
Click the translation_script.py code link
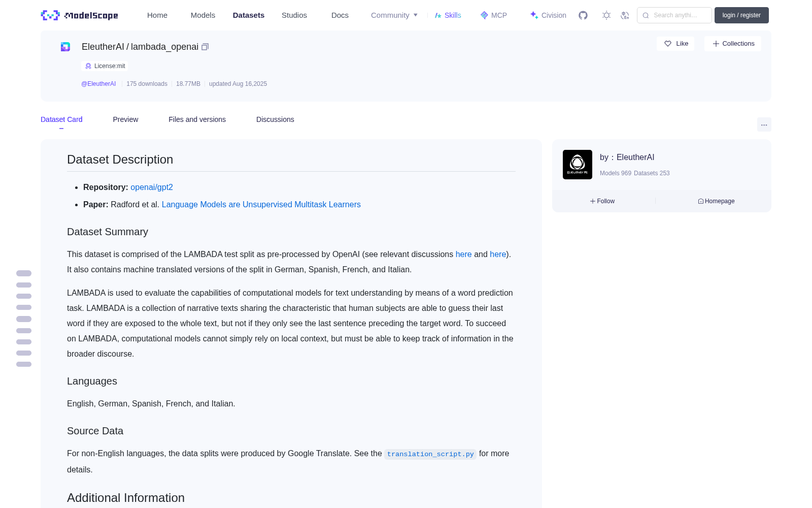[x=430, y=454]
